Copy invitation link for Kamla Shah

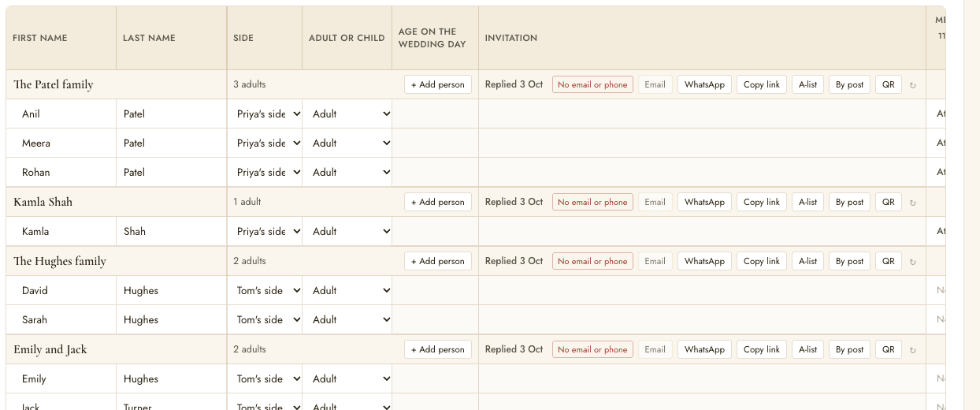click(762, 202)
